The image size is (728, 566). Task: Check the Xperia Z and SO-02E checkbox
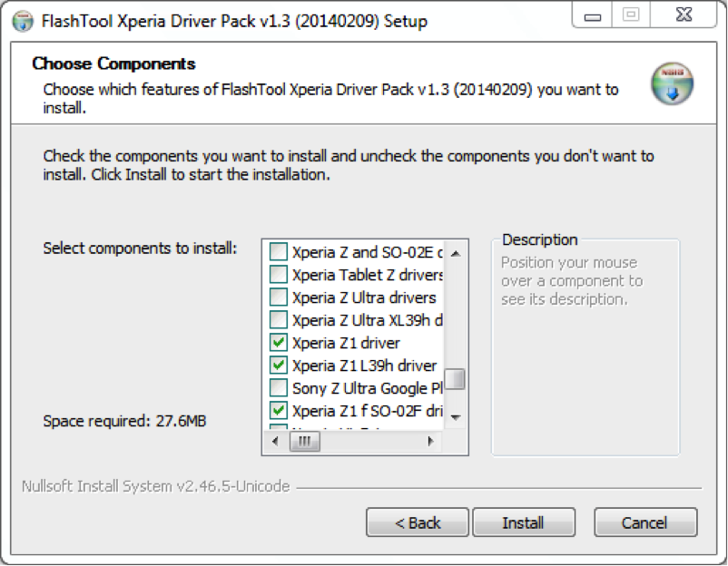(279, 252)
